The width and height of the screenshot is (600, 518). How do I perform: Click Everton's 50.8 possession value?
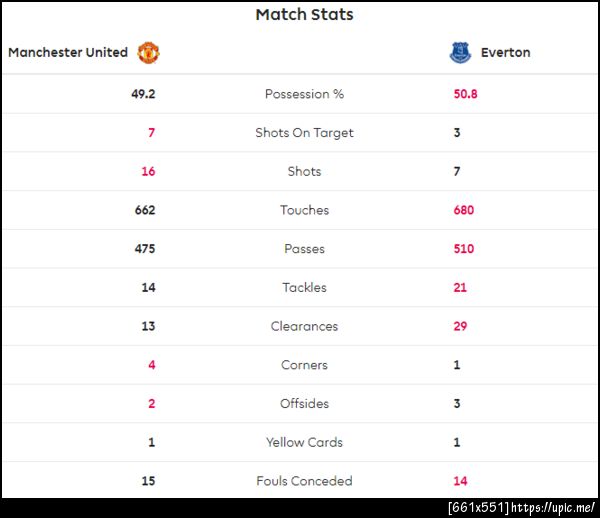(466, 94)
